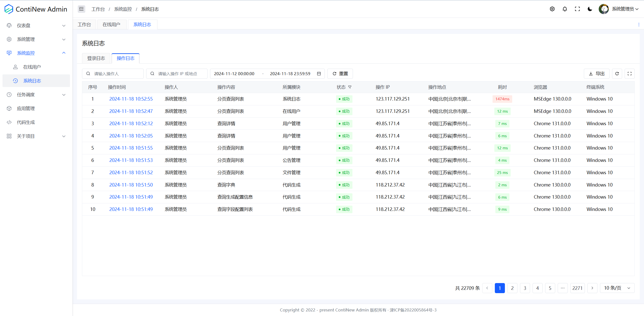Screen dimensions: 644x316
Task: Refresh the log table
Action: [617, 74]
